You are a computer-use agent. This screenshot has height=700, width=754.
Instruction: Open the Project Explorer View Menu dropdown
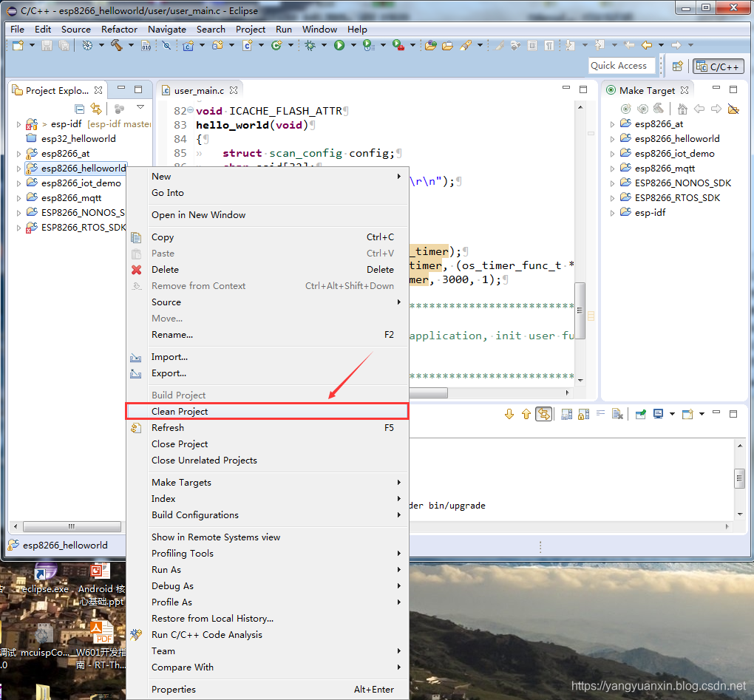(140, 106)
